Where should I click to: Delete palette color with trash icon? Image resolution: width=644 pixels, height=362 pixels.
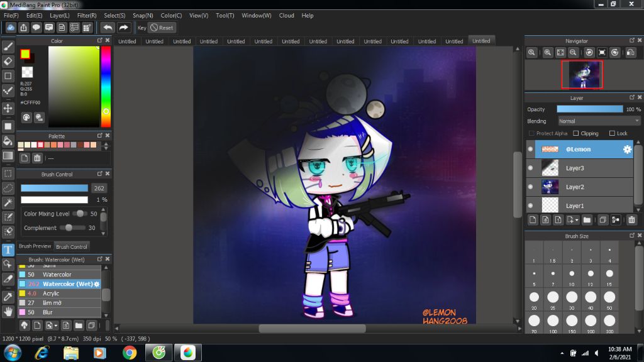coord(37,158)
